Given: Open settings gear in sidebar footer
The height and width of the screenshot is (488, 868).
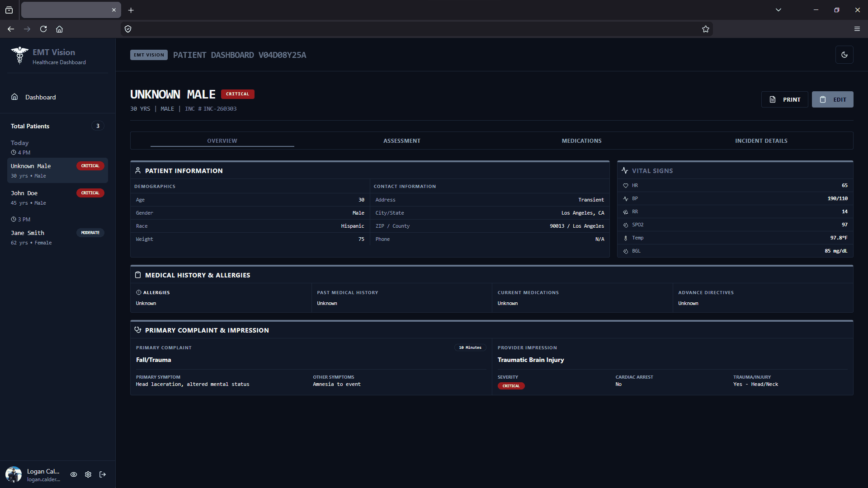Looking at the screenshot, I should pyautogui.click(x=88, y=474).
